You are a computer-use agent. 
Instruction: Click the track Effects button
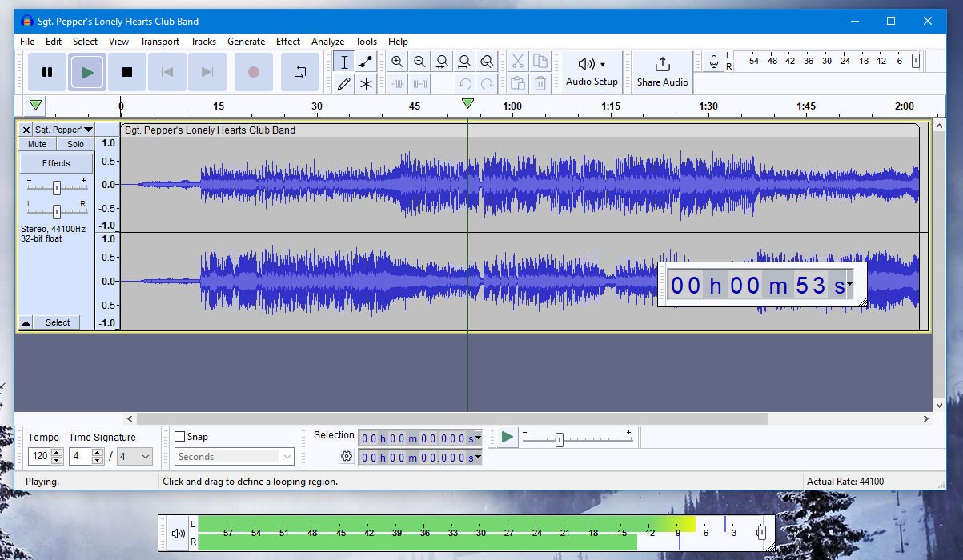[x=56, y=163]
